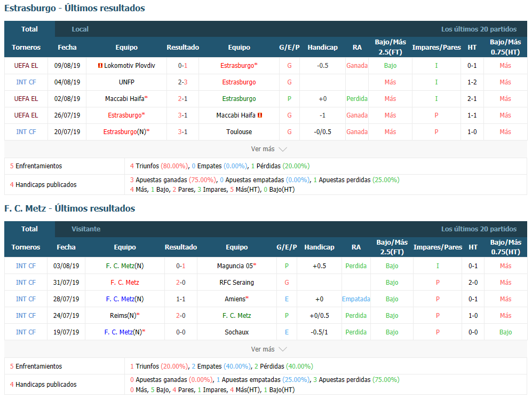Viewport: 532px width, 398px height.
Task: Open the INT CF tournament link dated 24/07/19
Action: click(x=26, y=316)
